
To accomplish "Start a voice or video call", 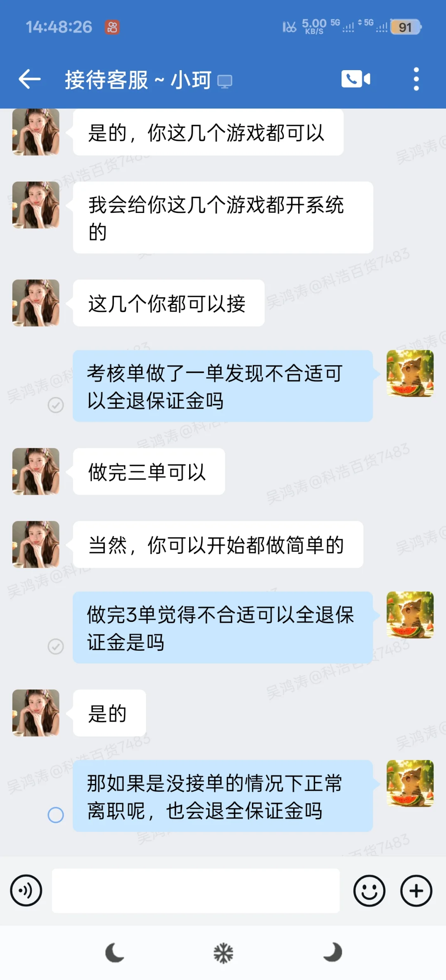I will click(x=356, y=79).
